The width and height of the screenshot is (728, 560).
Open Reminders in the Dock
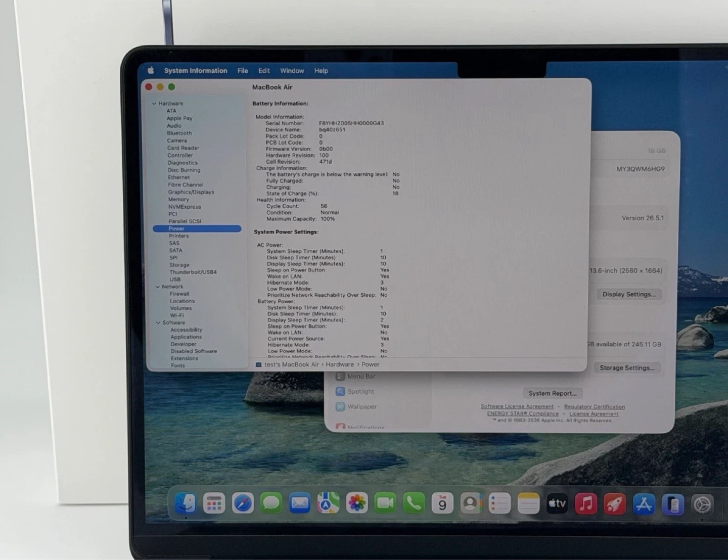[499, 503]
